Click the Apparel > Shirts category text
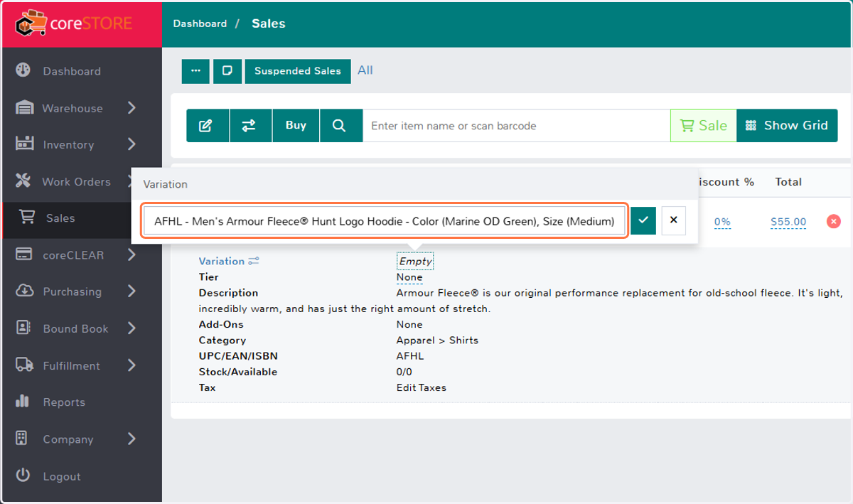This screenshot has width=853, height=504. click(x=437, y=341)
